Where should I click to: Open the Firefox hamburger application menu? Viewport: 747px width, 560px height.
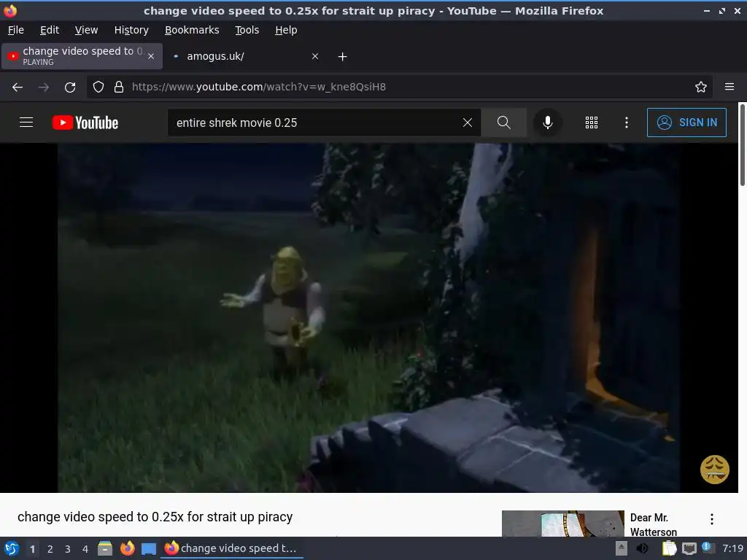coord(729,87)
